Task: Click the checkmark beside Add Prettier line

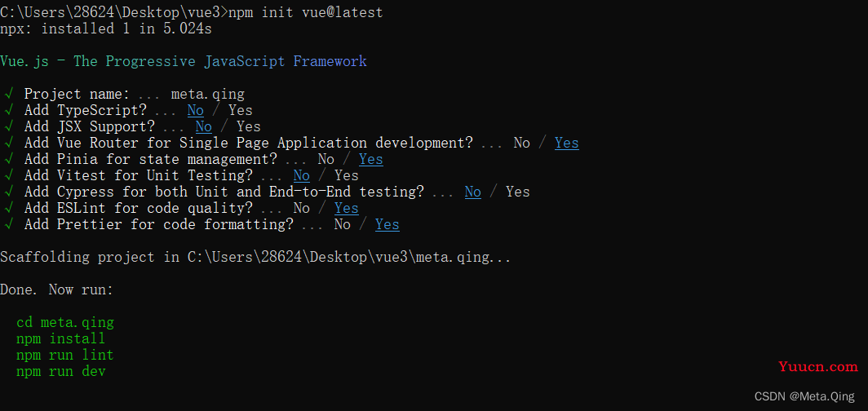Action: (7, 224)
